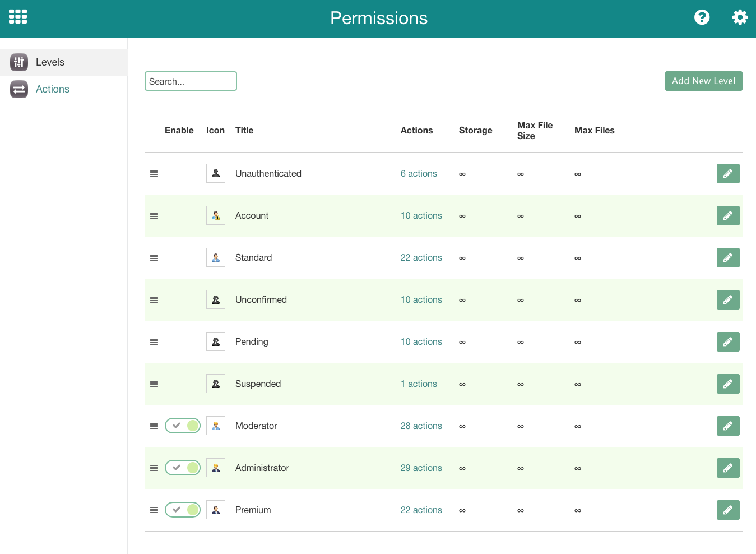Click the edit pencil for Unauthenticated level
The image size is (756, 554).
pos(727,174)
